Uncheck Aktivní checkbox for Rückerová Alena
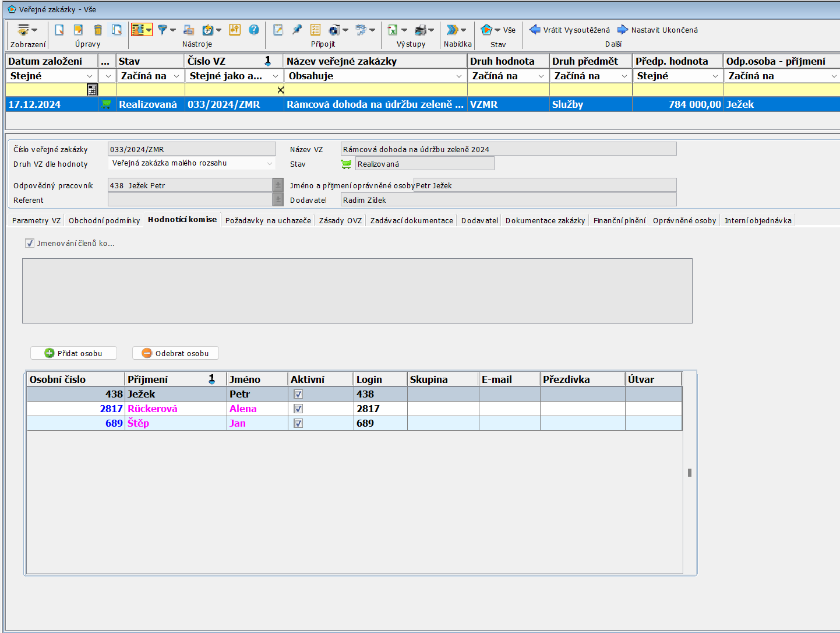This screenshot has width=840, height=633. [298, 409]
